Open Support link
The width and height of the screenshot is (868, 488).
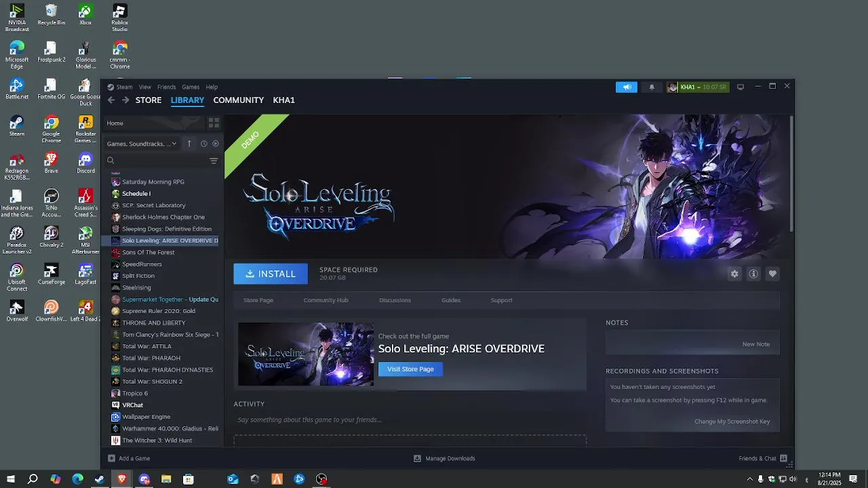pos(502,300)
